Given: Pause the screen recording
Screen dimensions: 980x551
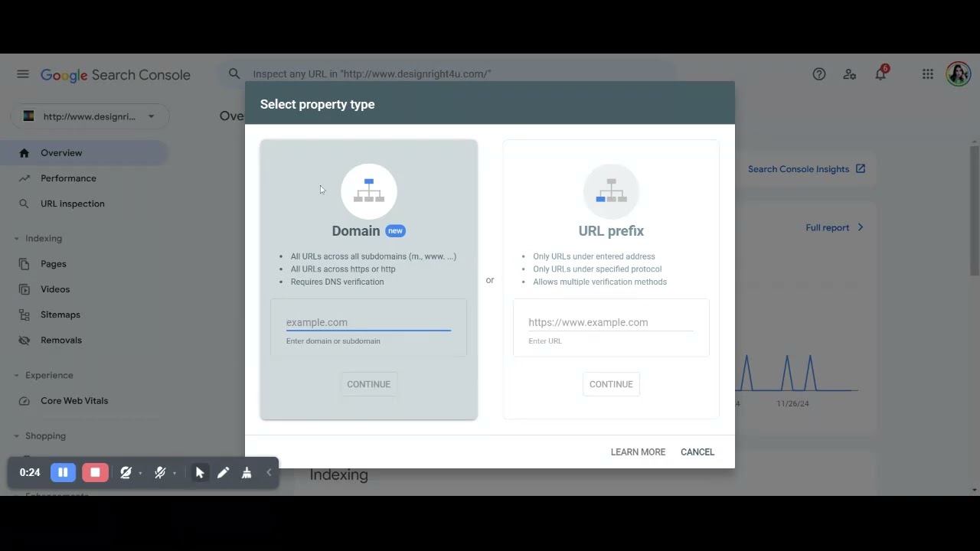Looking at the screenshot, I should pyautogui.click(x=63, y=473).
